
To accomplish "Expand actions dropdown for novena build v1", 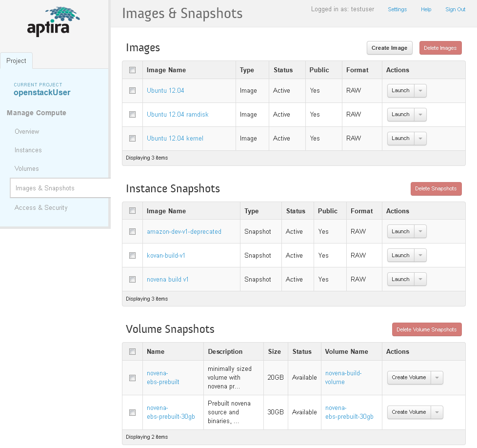I will (x=420, y=280).
